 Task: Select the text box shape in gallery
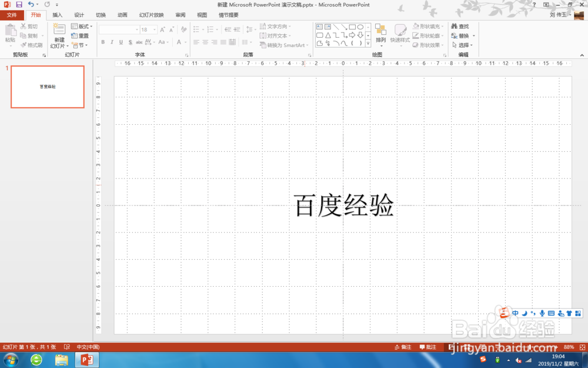coord(319,26)
